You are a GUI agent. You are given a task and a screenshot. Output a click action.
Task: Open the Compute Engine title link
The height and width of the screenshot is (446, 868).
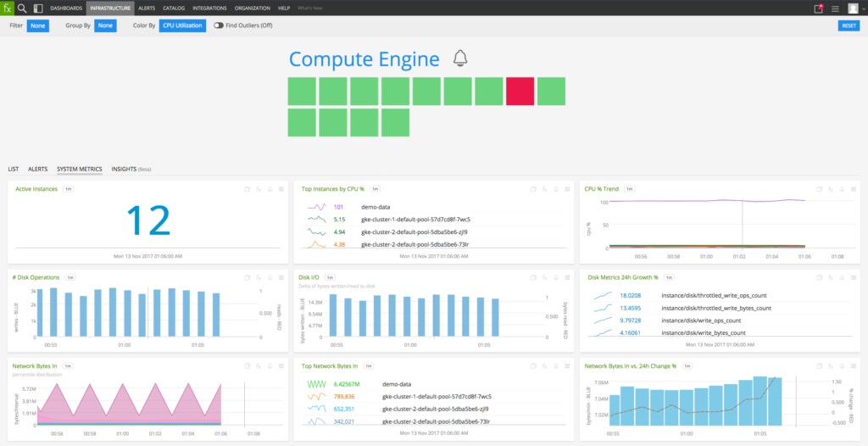(x=364, y=59)
